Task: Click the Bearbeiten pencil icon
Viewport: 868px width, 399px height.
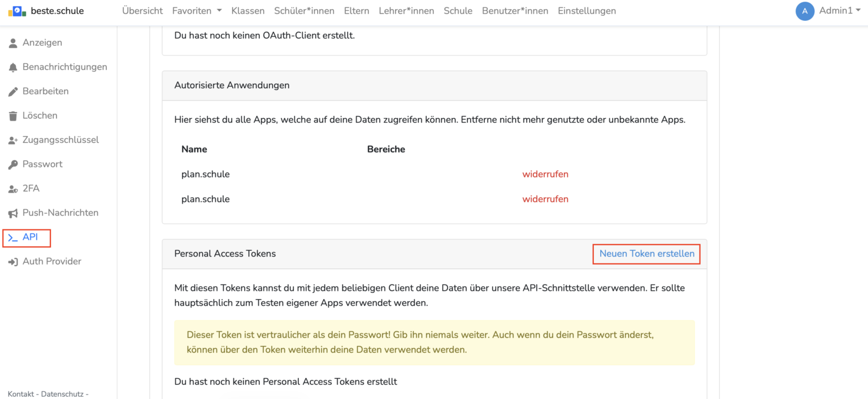Action: (13, 92)
